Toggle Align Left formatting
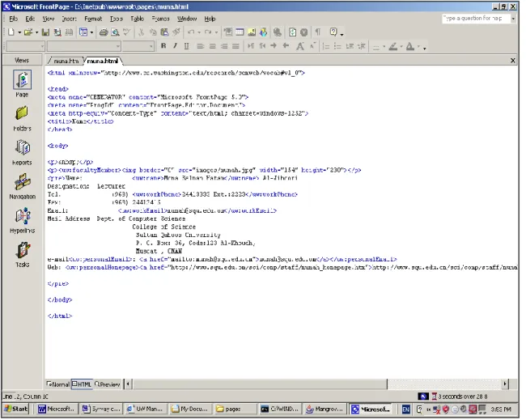Screen dimensions: 526x420 click(x=200, y=46)
